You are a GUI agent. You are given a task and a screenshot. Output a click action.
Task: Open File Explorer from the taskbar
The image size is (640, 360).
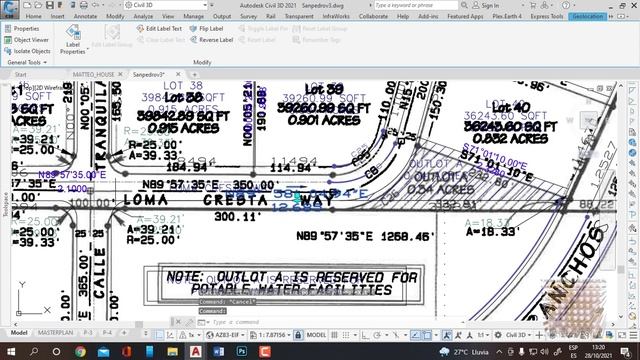click(172, 351)
